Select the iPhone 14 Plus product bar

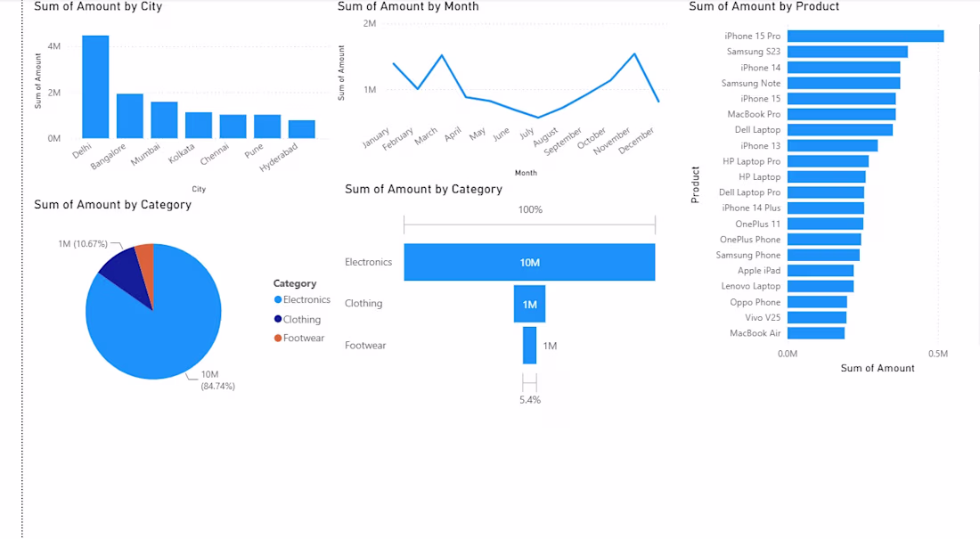pyautogui.click(x=826, y=208)
